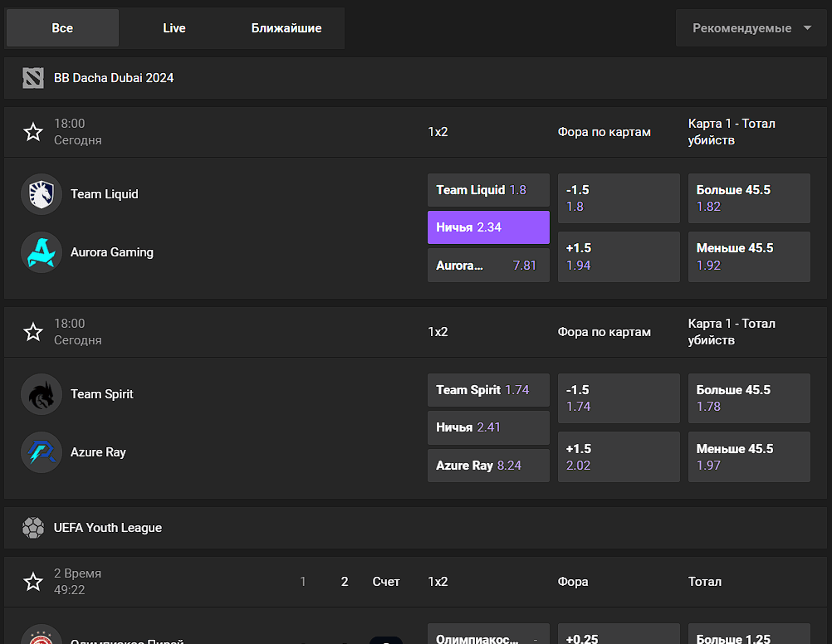This screenshot has width=832, height=644.
Task: Bet on Azure Ray win at 8.24
Action: click(x=489, y=466)
